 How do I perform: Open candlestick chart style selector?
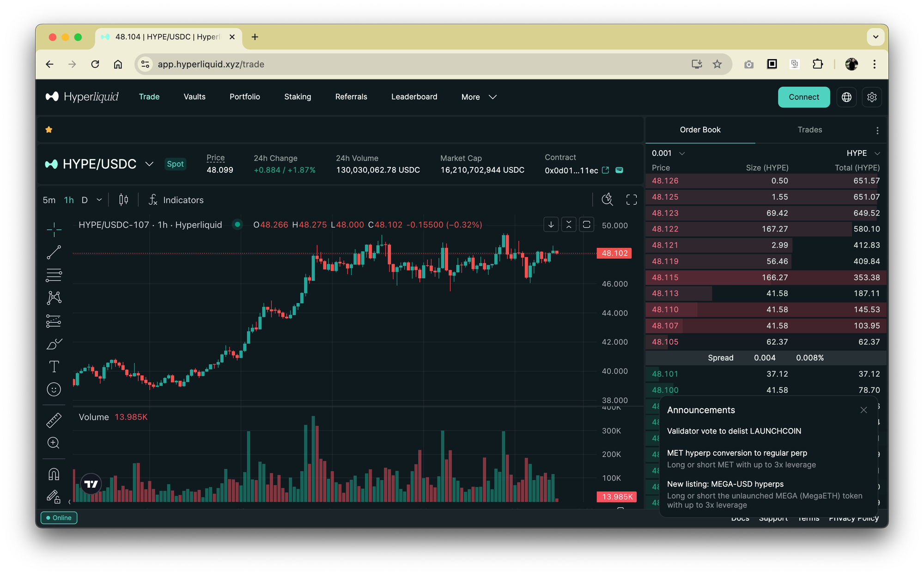pyautogui.click(x=123, y=200)
